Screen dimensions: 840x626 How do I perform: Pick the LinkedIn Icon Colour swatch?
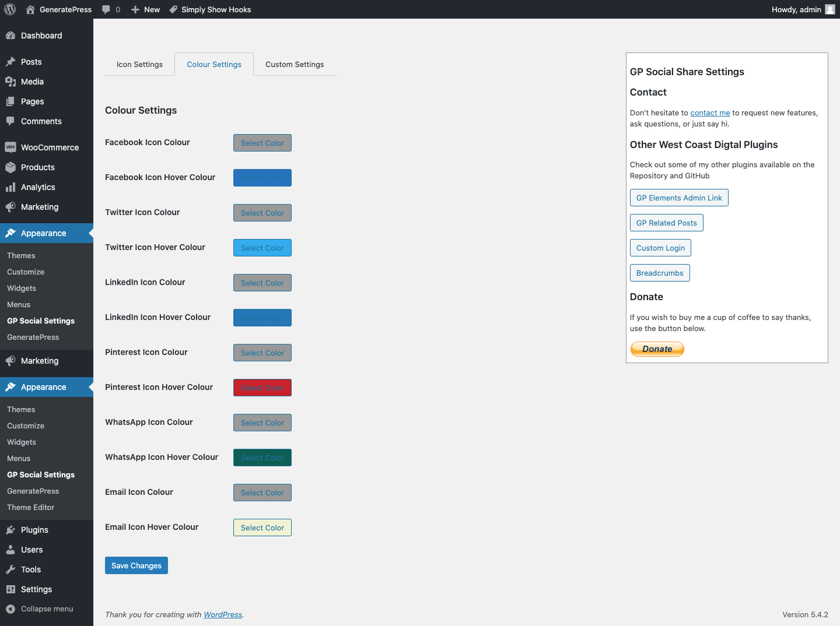pyautogui.click(x=262, y=283)
